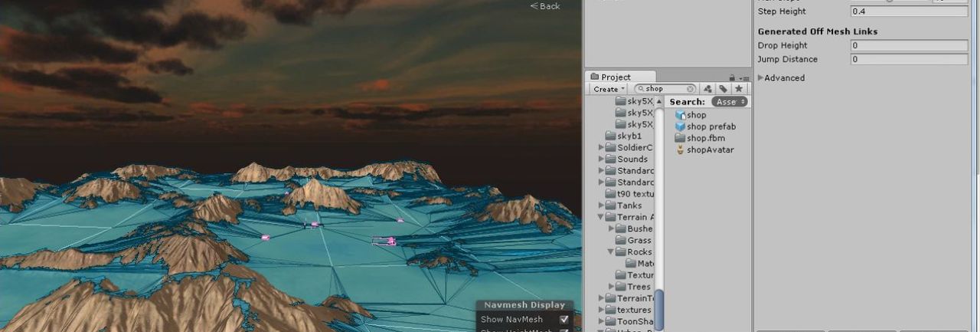This screenshot has width=980, height=332.
Task: Open the Create dropdown in Project panel
Action: point(609,89)
